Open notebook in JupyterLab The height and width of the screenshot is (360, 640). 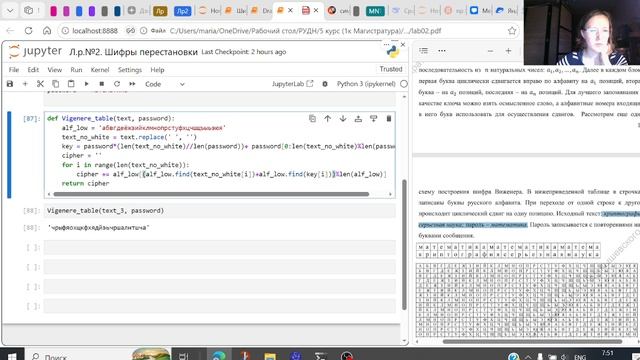(292, 84)
